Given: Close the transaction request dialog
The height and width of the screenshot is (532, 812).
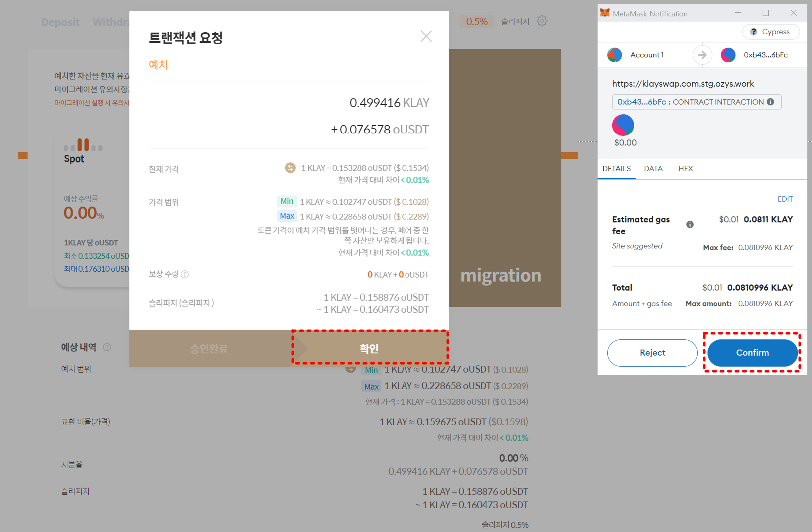Looking at the screenshot, I should [426, 36].
